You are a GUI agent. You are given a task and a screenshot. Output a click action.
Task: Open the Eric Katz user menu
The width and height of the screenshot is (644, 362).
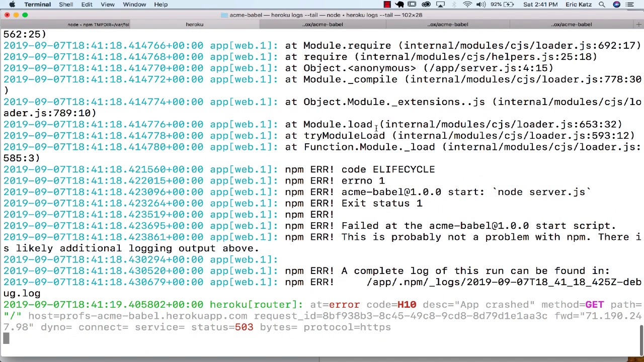[x=578, y=5]
